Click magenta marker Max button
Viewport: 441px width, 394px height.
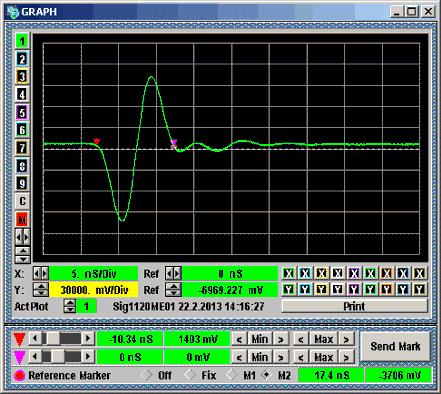click(x=324, y=357)
